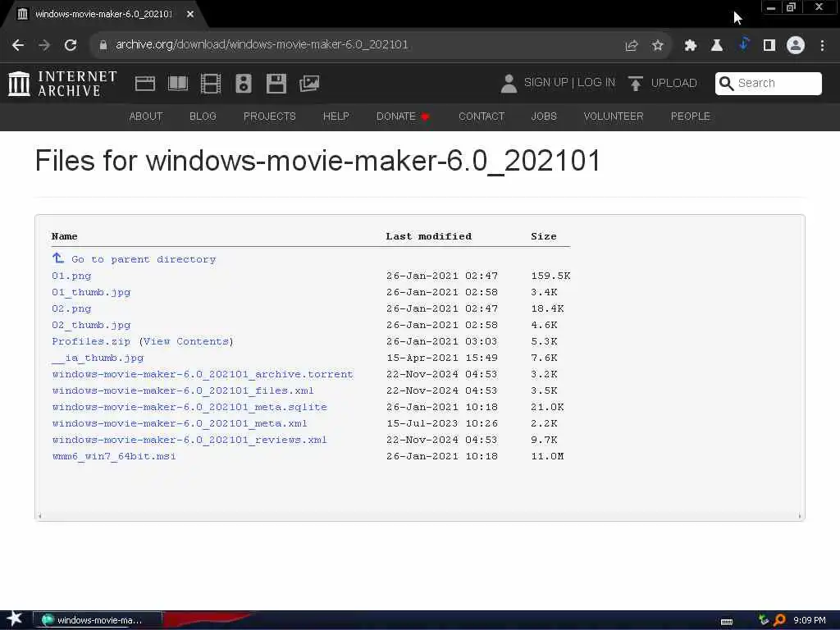Open the Audio speaker icon
Viewport: 840px width, 630px height.
(x=243, y=84)
